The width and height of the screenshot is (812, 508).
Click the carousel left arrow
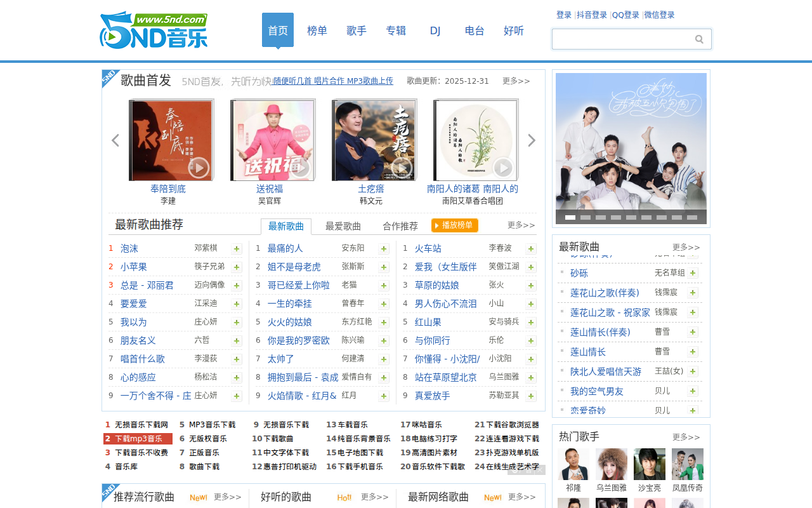point(115,140)
